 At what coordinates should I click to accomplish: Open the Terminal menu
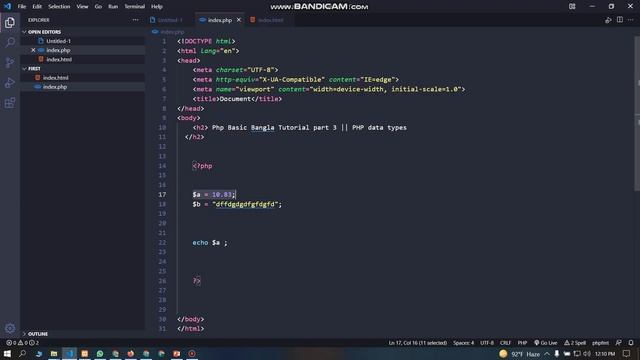click(135, 7)
